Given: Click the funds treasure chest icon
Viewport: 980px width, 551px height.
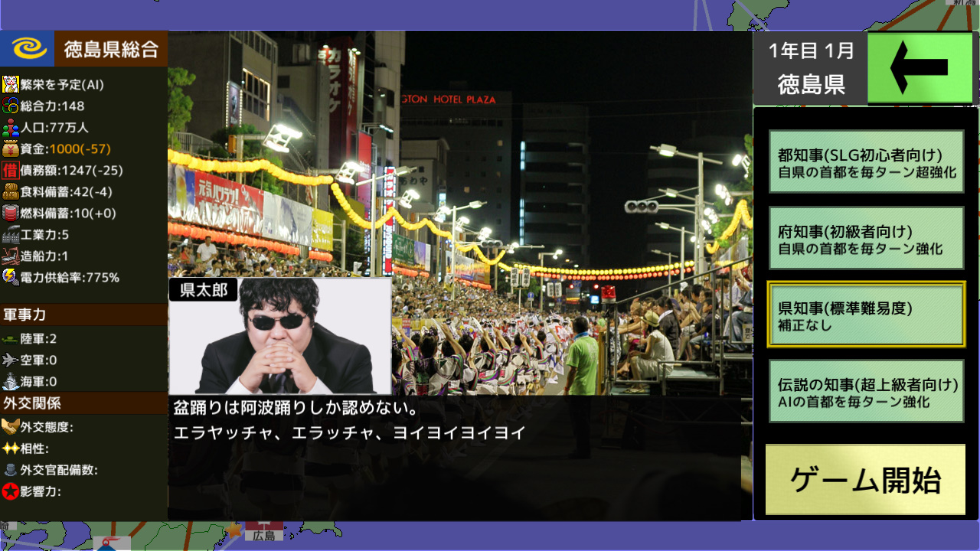Looking at the screenshot, I should tap(10, 149).
